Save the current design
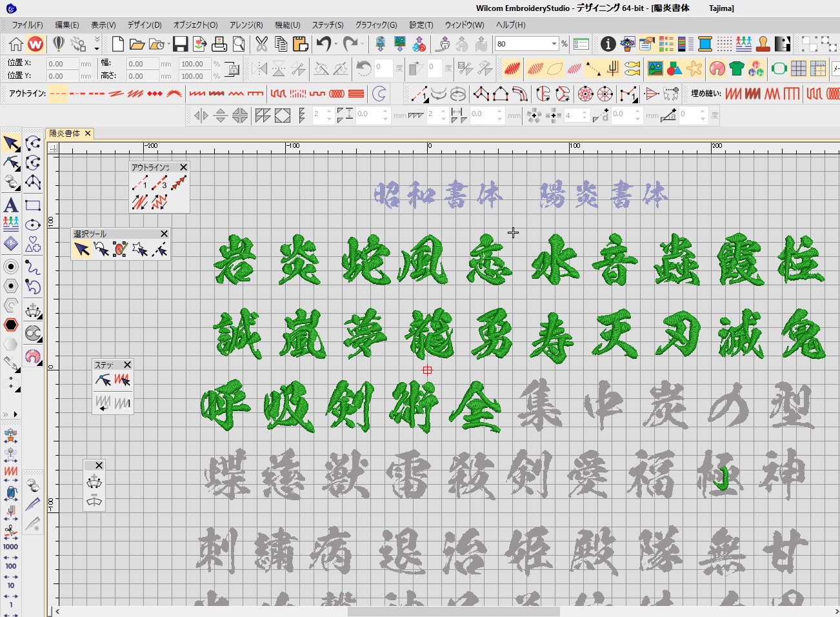The image size is (840, 617). (181, 44)
